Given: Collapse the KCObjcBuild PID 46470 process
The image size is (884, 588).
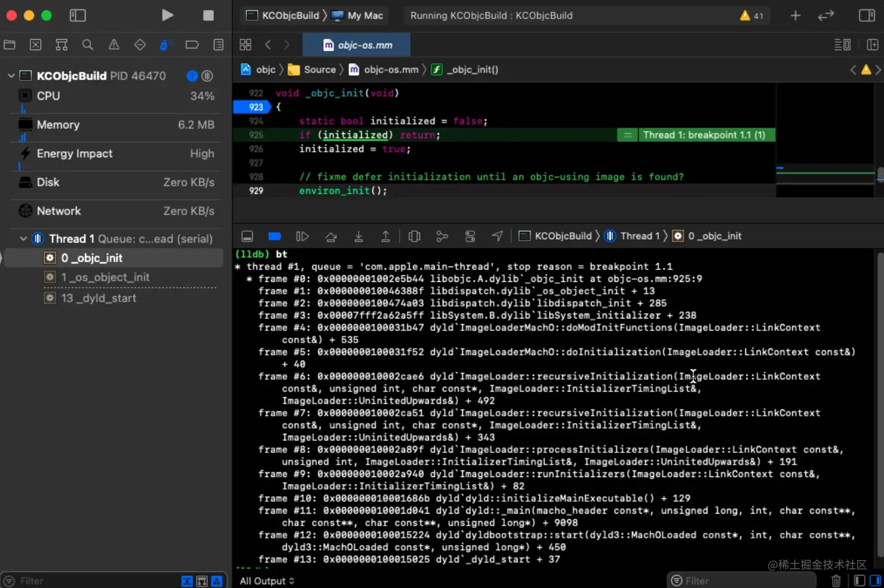Looking at the screenshot, I should [11, 76].
